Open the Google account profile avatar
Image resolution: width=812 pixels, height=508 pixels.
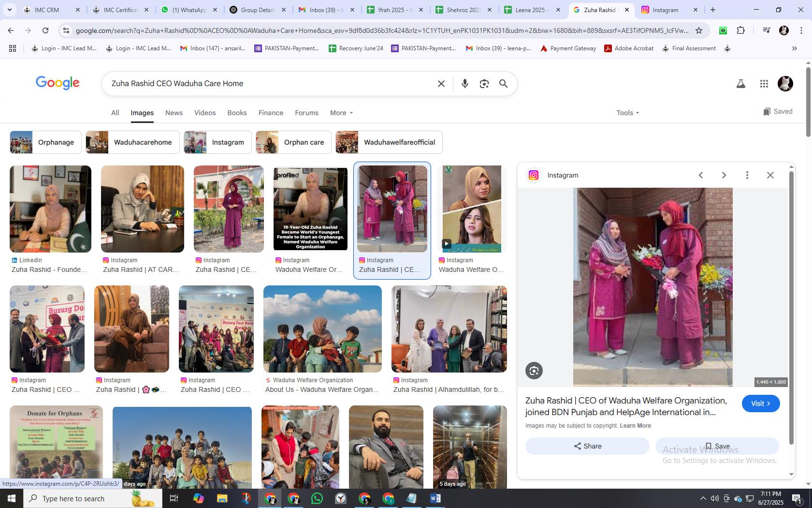785,84
